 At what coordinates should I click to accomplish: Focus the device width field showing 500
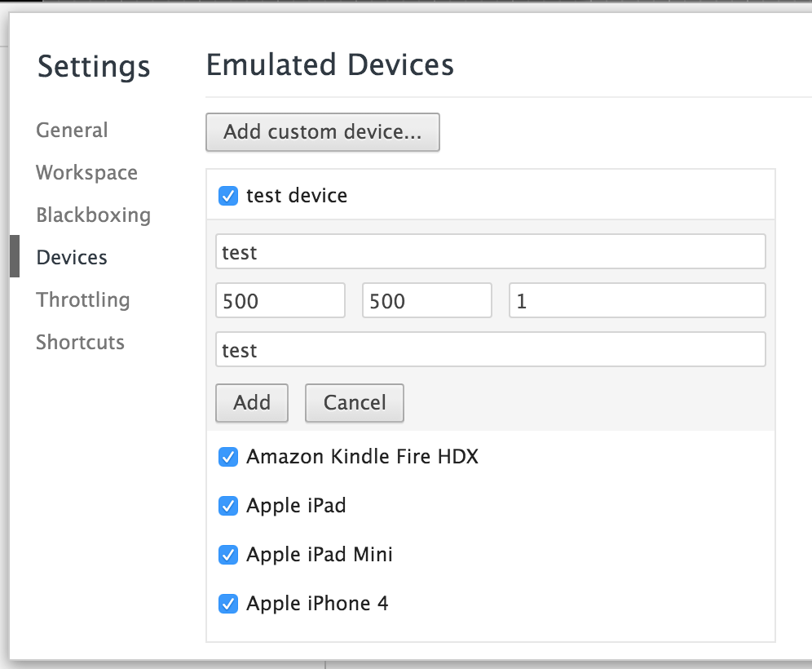[280, 301]
